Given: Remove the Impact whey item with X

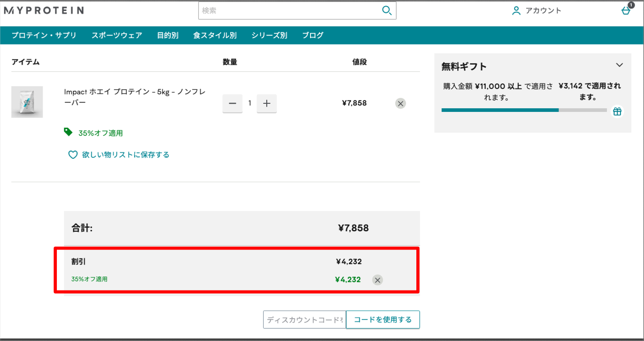Looking at the screenshot, I should (400, 103).
